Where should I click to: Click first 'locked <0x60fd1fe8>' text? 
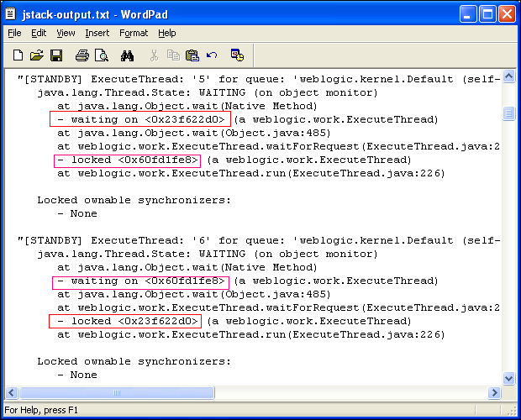coord(129,160)
